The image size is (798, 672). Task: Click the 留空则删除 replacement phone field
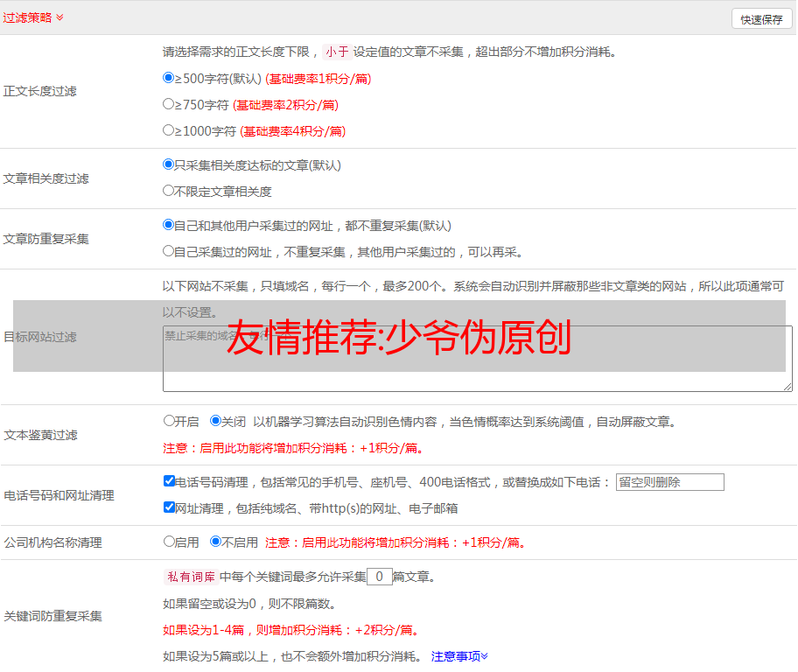(x=669, y=482)
